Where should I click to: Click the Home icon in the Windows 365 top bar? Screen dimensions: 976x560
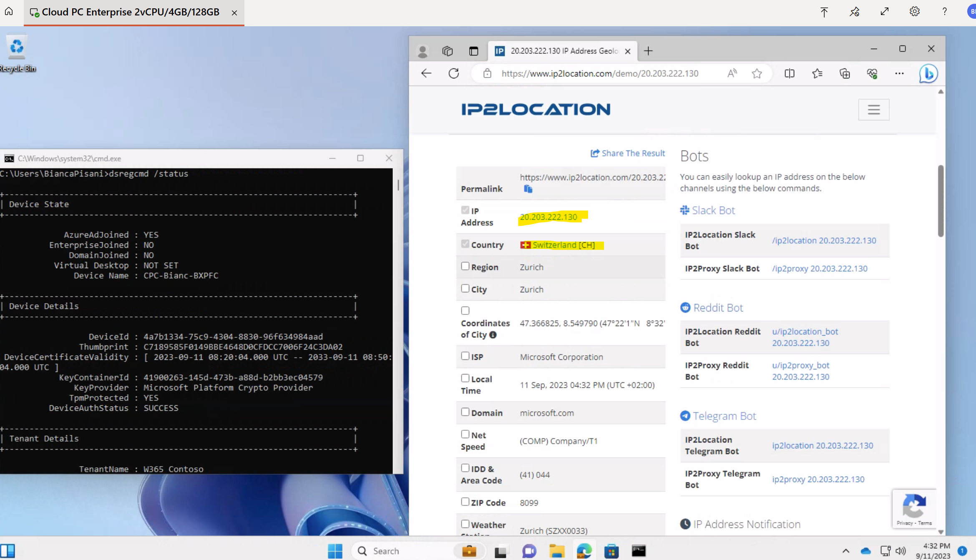tap(9, 11)
